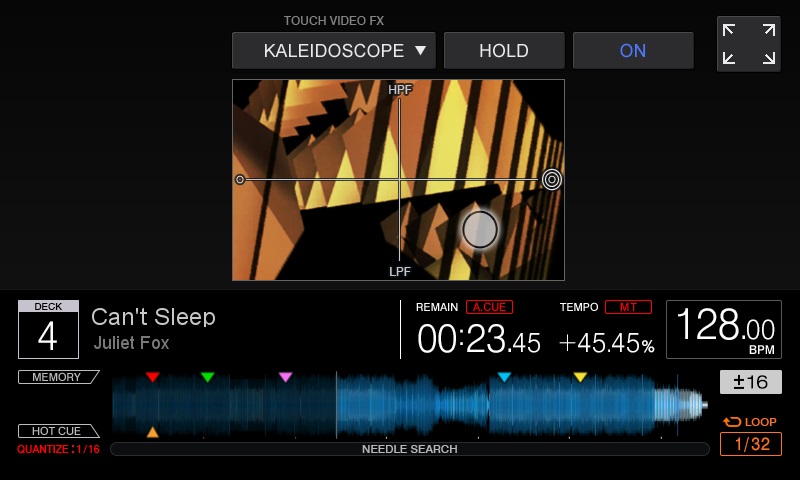This screenshot has height=480, width=800.
Task: Click the orange hot cue triangle
Action: tap(153, 433)
